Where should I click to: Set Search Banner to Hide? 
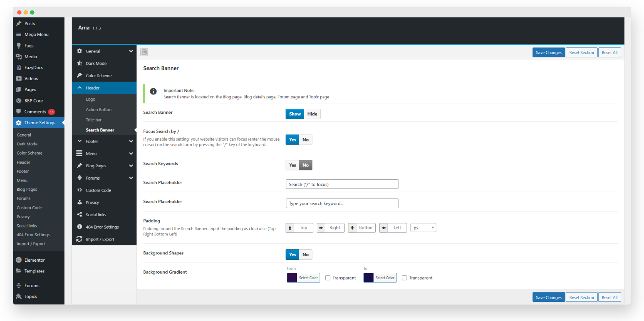tap(312, 114)
